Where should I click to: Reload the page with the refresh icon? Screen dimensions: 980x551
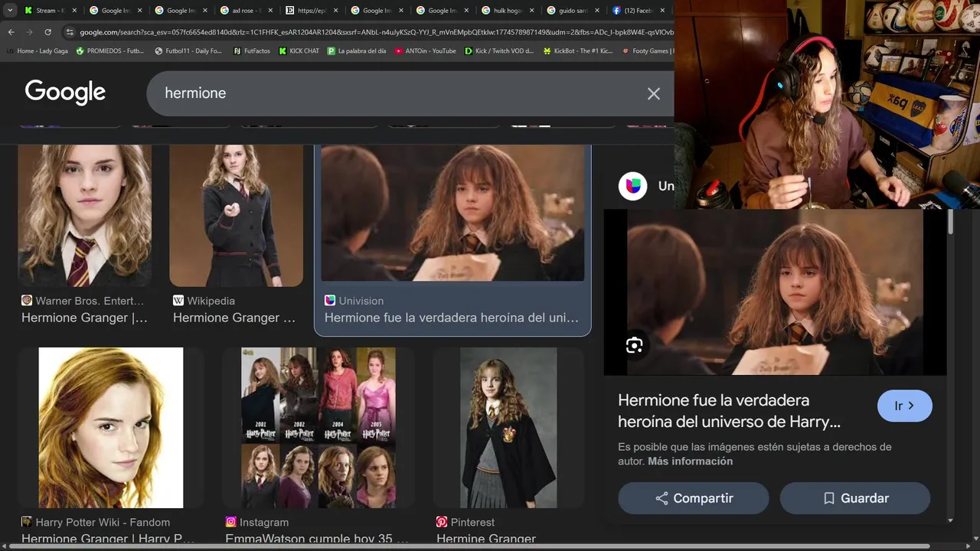47,32
